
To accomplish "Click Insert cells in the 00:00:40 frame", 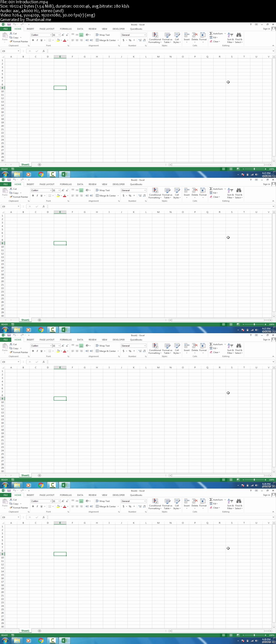I will coord(187,502).
